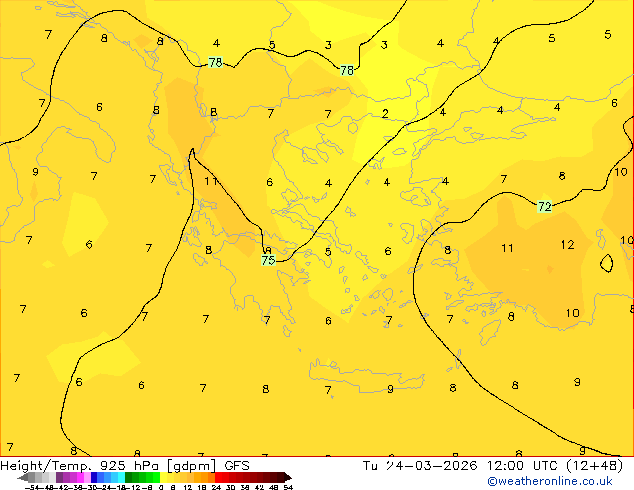Click the gray arrow end of the color scale
The image size is (634, 490).
(23, 478)
